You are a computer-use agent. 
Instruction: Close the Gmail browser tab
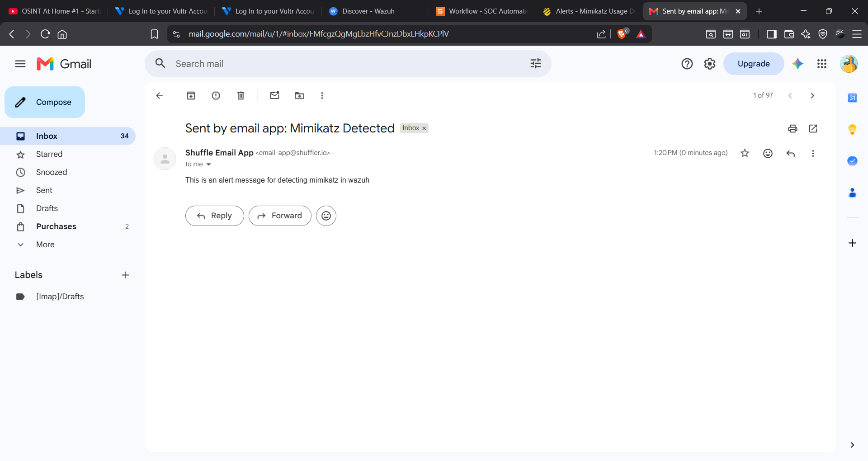point(738,11)
